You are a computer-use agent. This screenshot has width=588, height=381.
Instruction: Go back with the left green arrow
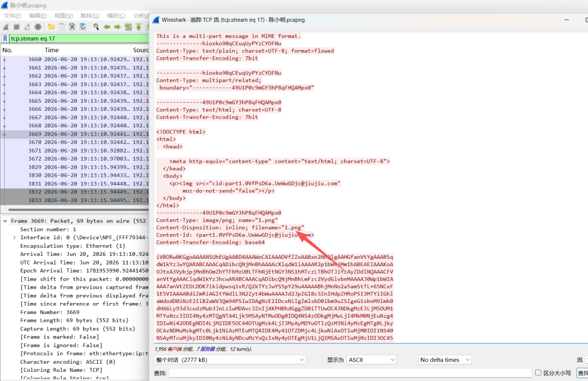coord(107,27)
